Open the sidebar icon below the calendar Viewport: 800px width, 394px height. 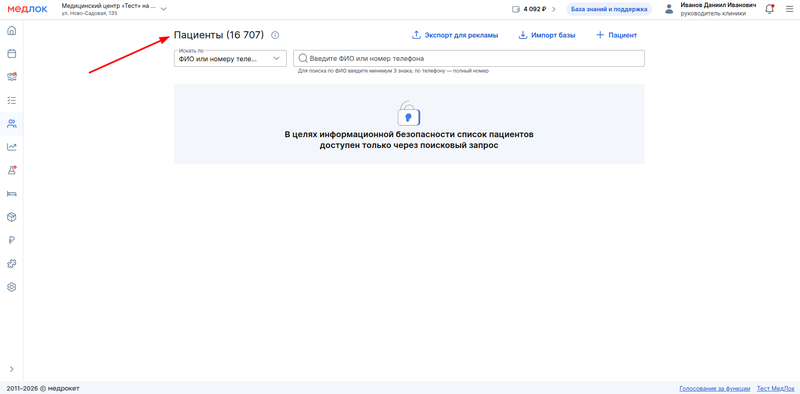[x=11, y=77]
